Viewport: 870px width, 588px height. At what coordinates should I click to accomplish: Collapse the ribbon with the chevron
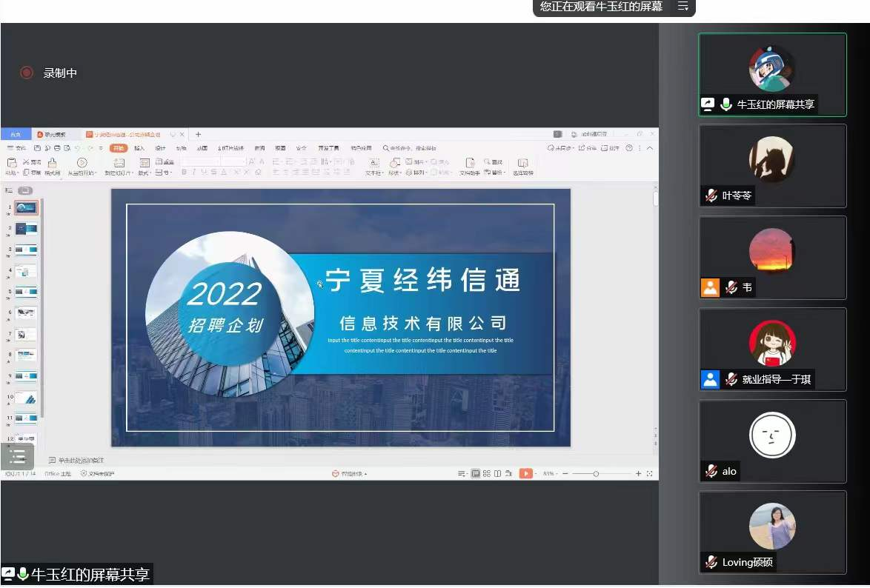[x=650, y=148]
